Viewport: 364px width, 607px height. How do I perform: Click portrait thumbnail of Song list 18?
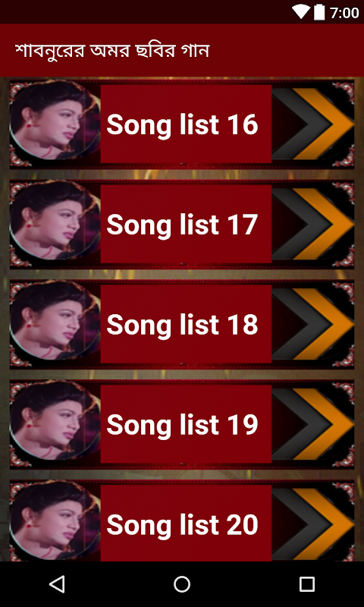pyautogui.click(x=55, y=320)
